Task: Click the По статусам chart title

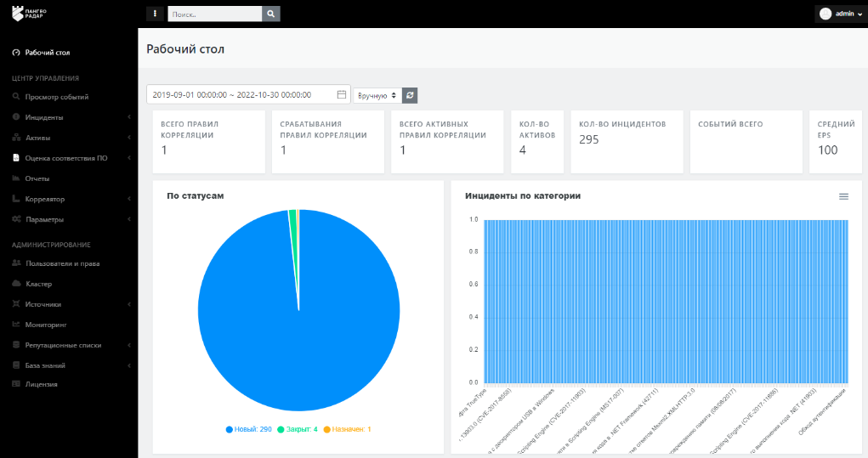Action: tap(195, 195)
